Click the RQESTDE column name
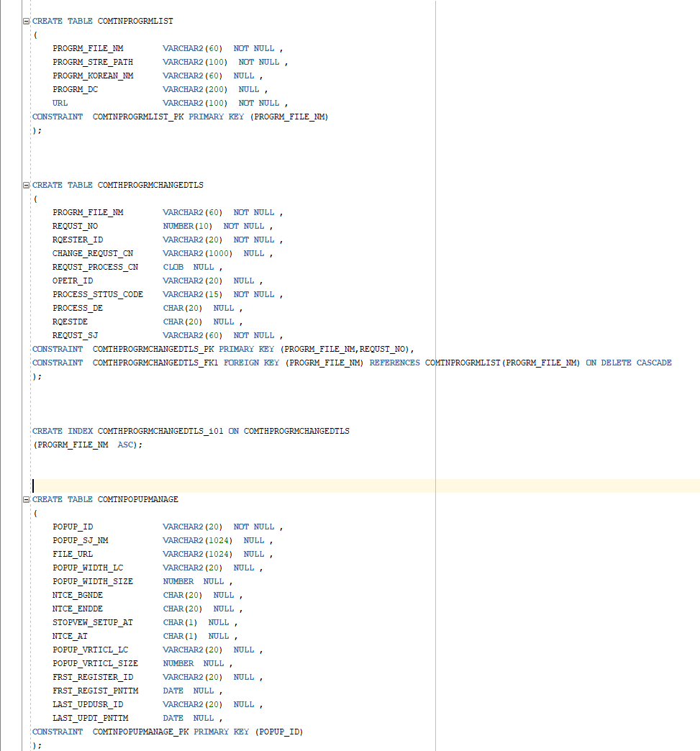This screenshot has height=751, width=700. click(70, 322)
